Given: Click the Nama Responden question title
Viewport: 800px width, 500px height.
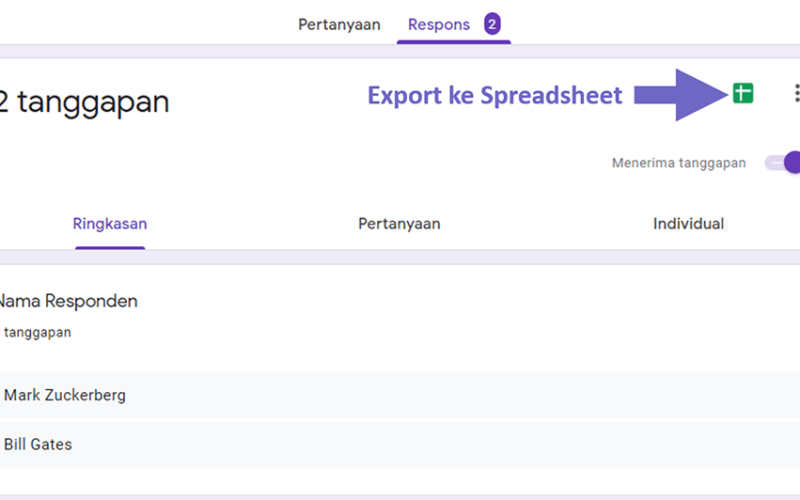Looking at the screenshot, I should 68,301.
